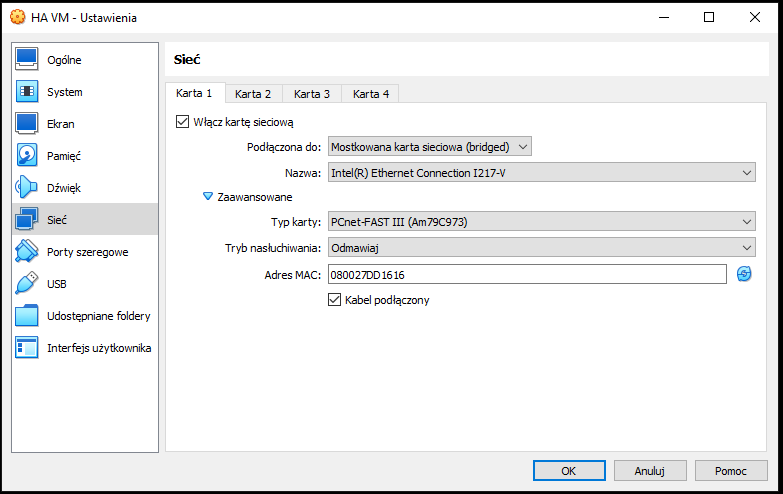Viewport: 783px width, 494px height.
Task: Confirm settings with the OK button
Action: pos(569,471)
